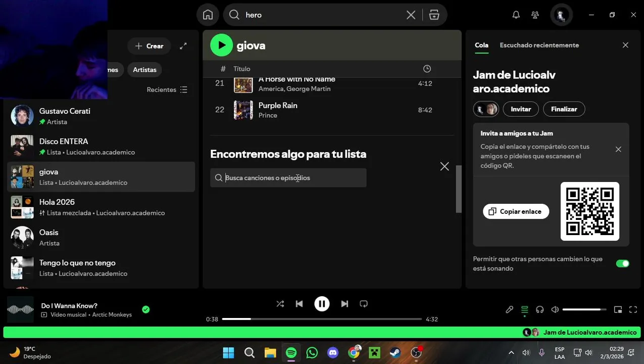Mute the volume speaker icon
This screenshot has width=644, height=364.
coord(555,309)
